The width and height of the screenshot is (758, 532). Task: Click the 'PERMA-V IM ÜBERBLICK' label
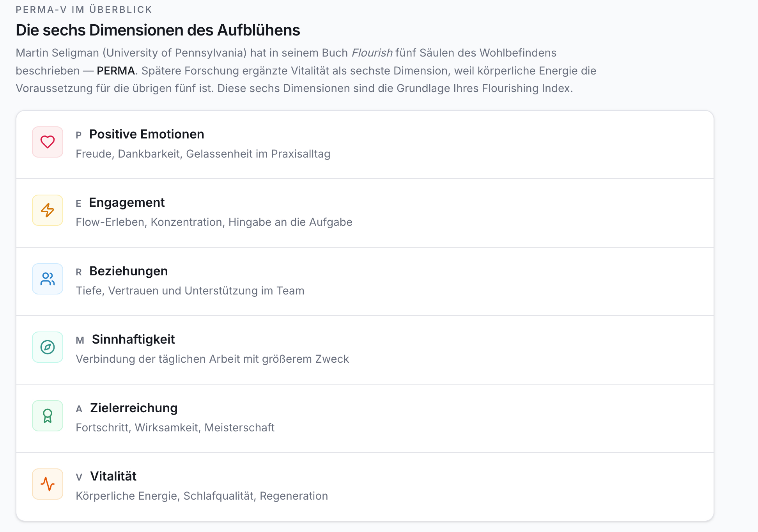[84, 9]
